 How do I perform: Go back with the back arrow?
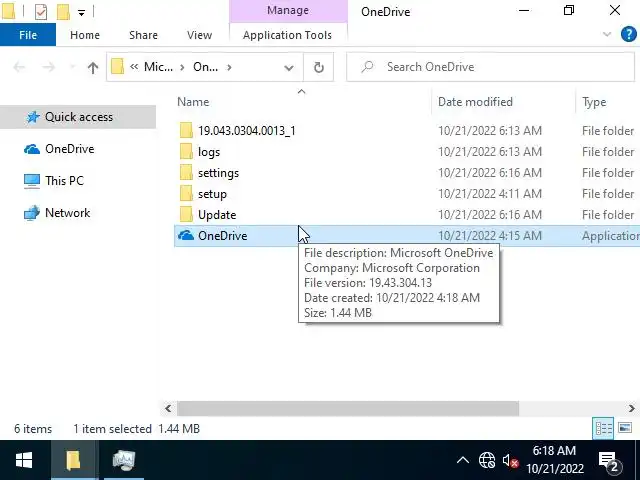(x=19, y=67)
